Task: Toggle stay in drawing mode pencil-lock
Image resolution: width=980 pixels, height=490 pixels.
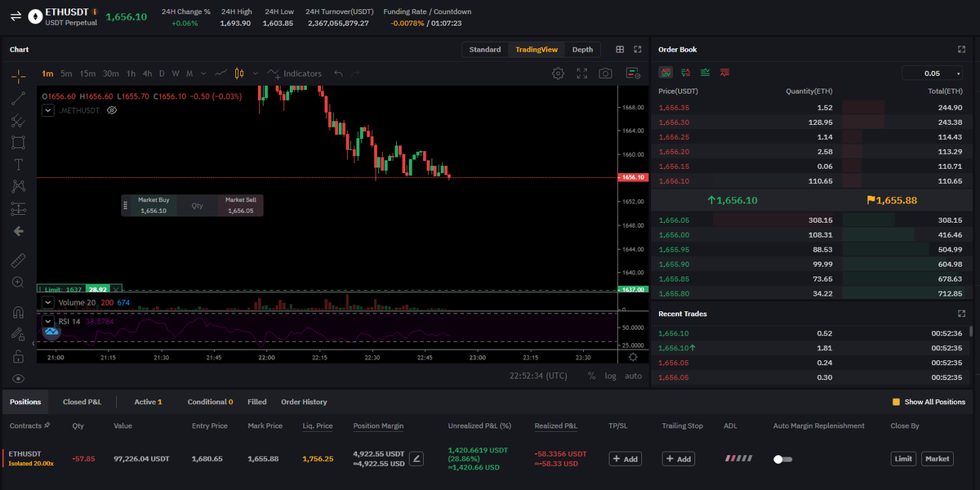Action: [x=18, y=334]
